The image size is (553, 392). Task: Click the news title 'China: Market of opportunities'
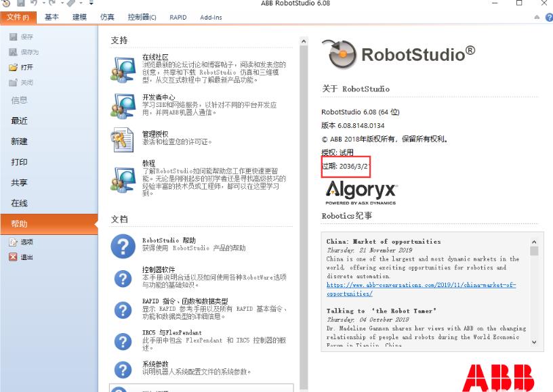coord(384,242)
